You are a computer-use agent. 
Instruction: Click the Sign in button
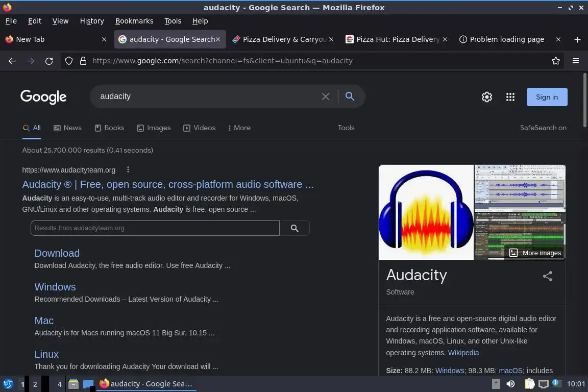click(x=547, y=97)
